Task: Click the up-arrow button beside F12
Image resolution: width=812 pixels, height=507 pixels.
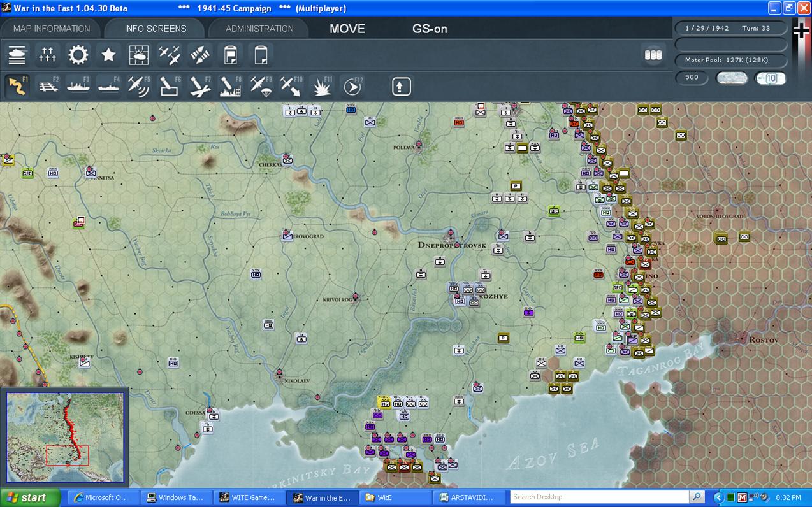Action: (401, 86)
